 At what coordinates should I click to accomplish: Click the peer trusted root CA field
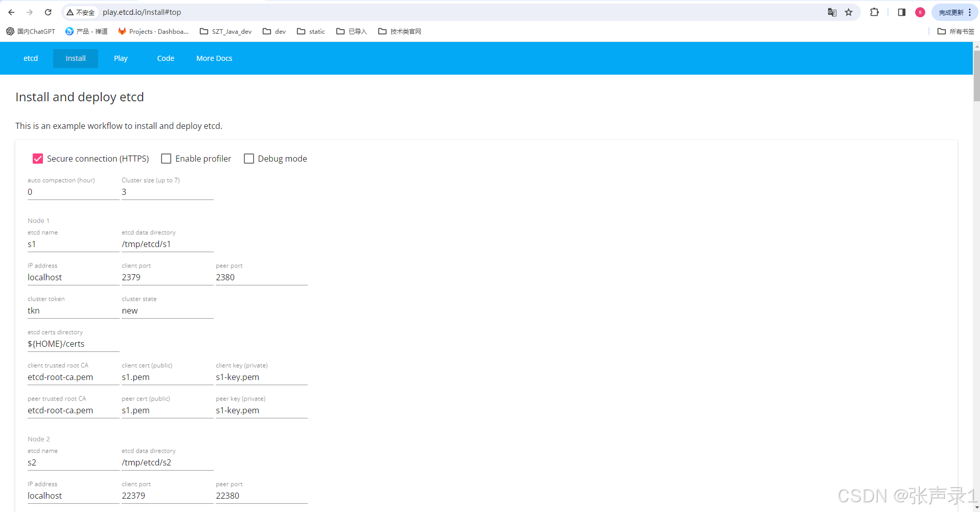(73, 410)
